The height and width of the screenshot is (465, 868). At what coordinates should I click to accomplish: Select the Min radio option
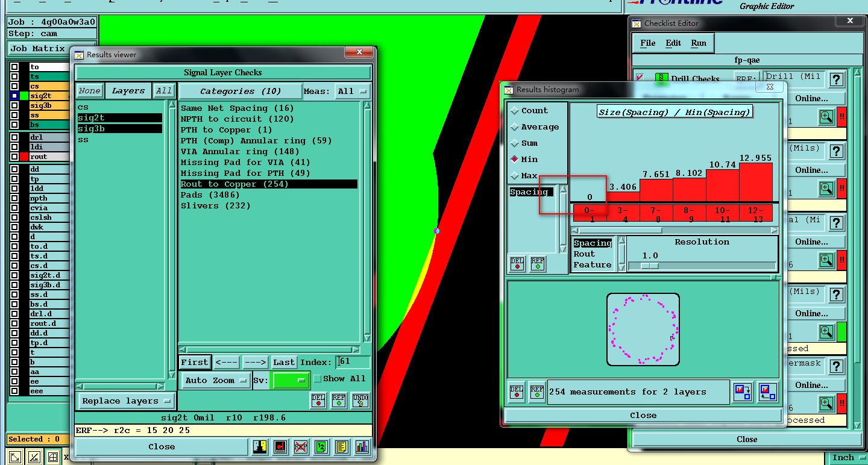514,160
